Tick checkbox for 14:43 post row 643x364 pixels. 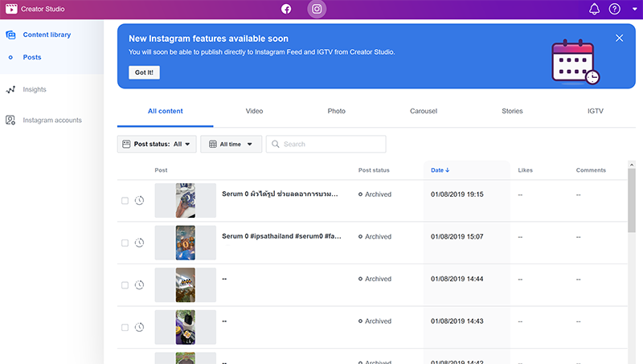coord(125,328)
